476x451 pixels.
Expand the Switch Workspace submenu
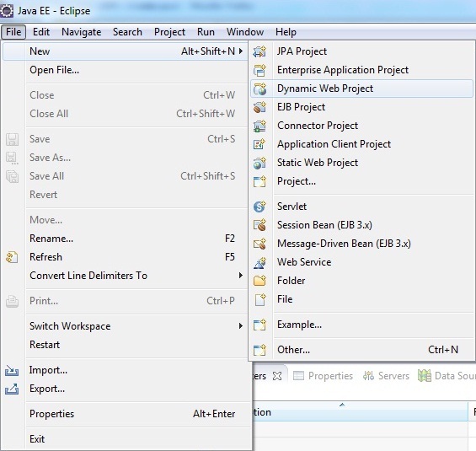click(x=241, y=326)
